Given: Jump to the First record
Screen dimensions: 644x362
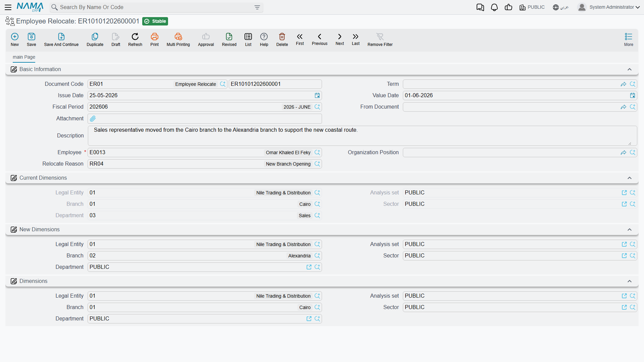Looking at the screenshot, I should [300, 39].
